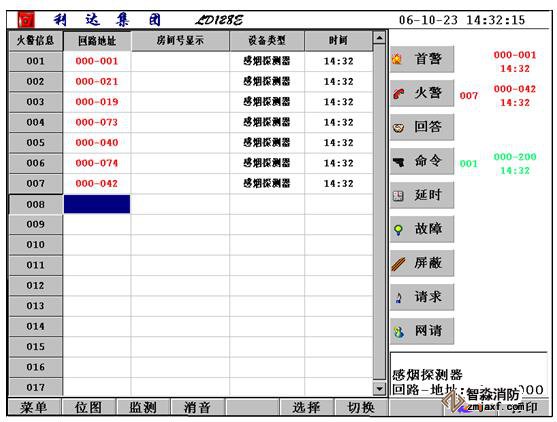
Task: Select row number 012
Action: pyautogui.click(x=36, y=286)
